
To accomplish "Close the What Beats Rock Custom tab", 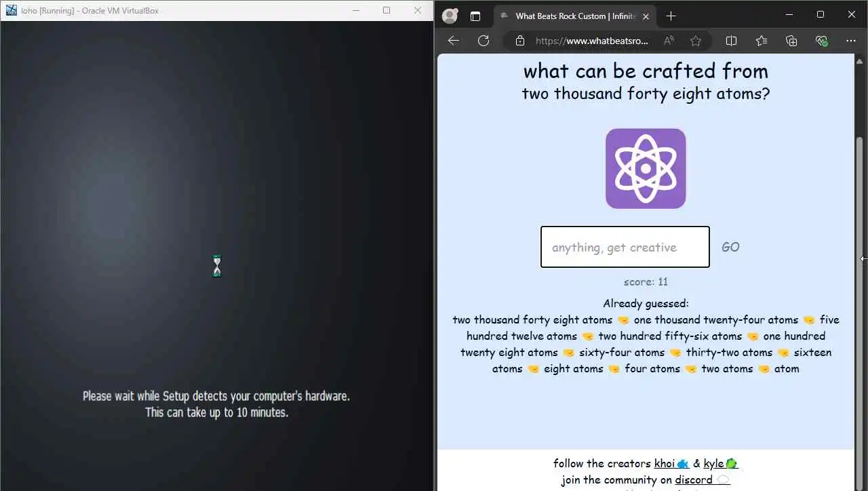I will pos(646,16).
